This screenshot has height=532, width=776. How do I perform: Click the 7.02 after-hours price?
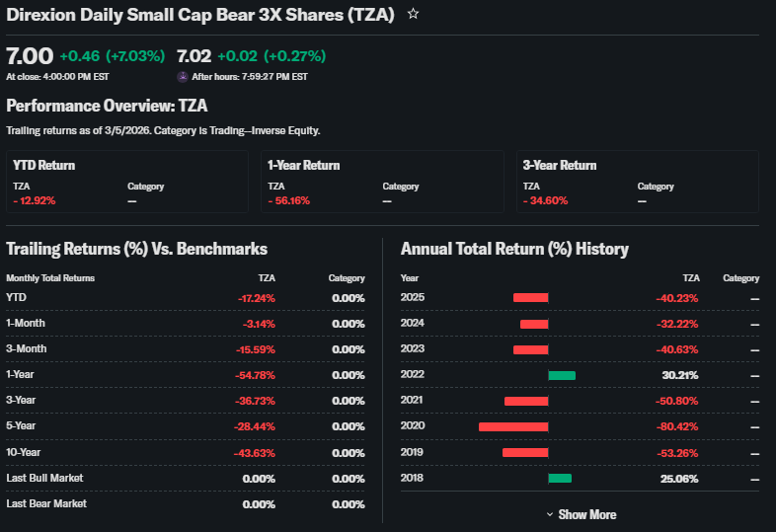194,56
